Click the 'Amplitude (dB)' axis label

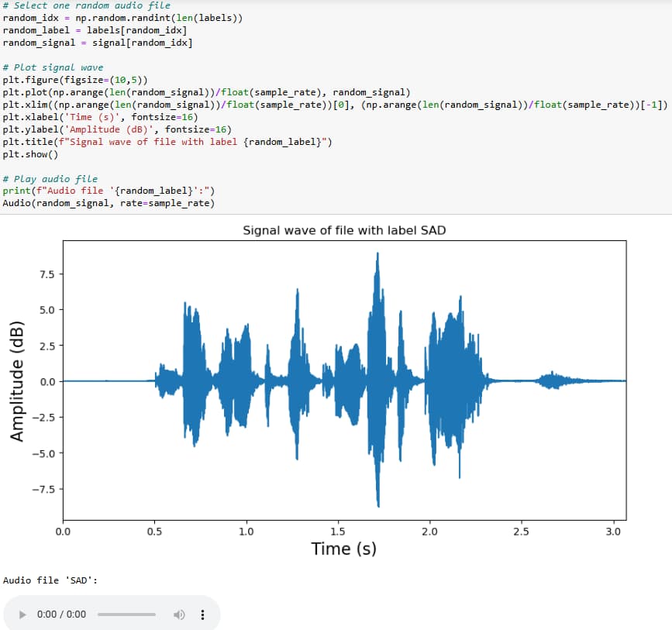(19, 380)
